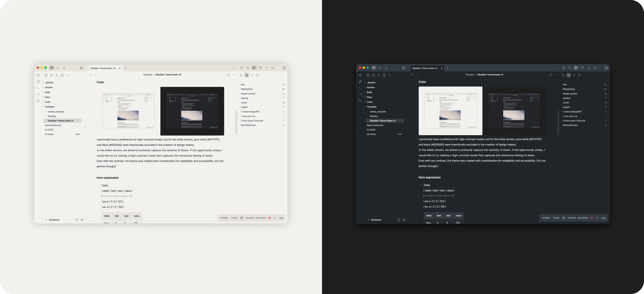Toggle right sidebar in dark window
This screenshot has height=294, width=644.
pos(606,68)
